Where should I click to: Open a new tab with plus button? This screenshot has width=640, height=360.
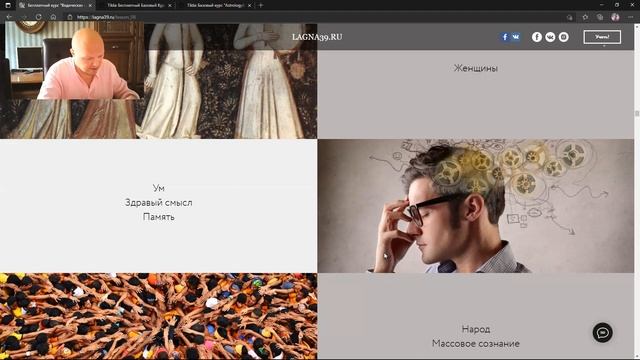click(261, 5)
